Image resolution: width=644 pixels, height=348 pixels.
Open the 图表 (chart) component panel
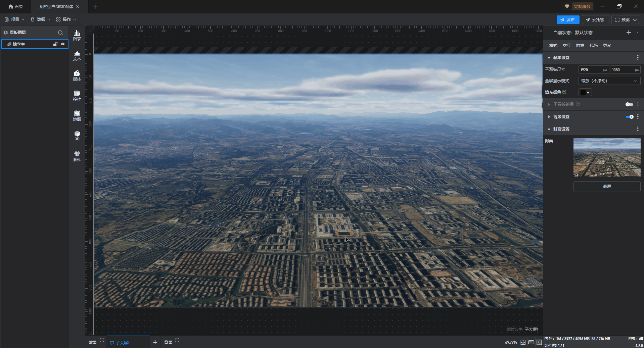[x=77, y=35]
